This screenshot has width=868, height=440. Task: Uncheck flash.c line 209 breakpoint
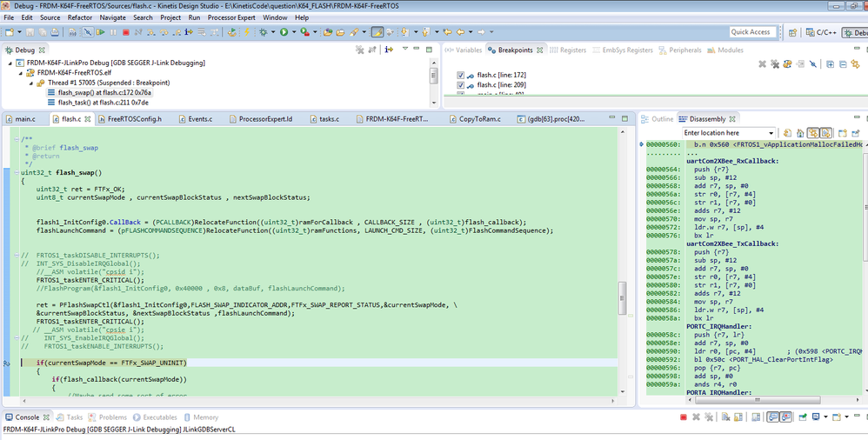point(461,84)
